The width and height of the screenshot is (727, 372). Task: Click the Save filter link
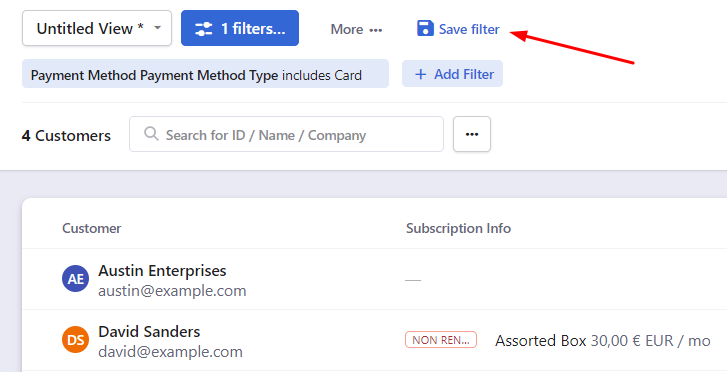458,29
